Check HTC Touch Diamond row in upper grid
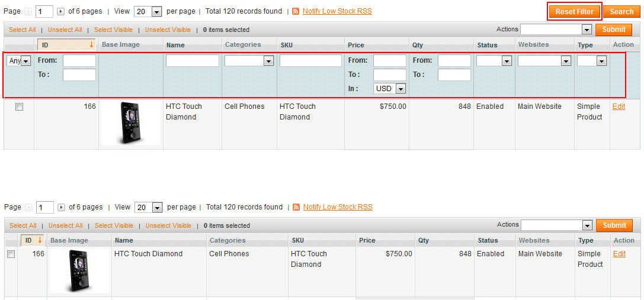Screen dimensions: 644x300 (19, 107)
